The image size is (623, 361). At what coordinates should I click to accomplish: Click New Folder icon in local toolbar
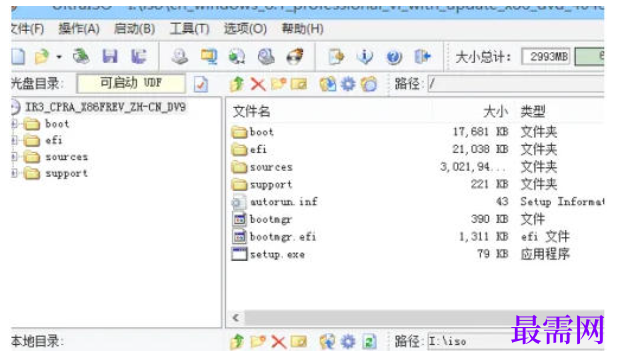pyautogui.click(x=258, y=341)
